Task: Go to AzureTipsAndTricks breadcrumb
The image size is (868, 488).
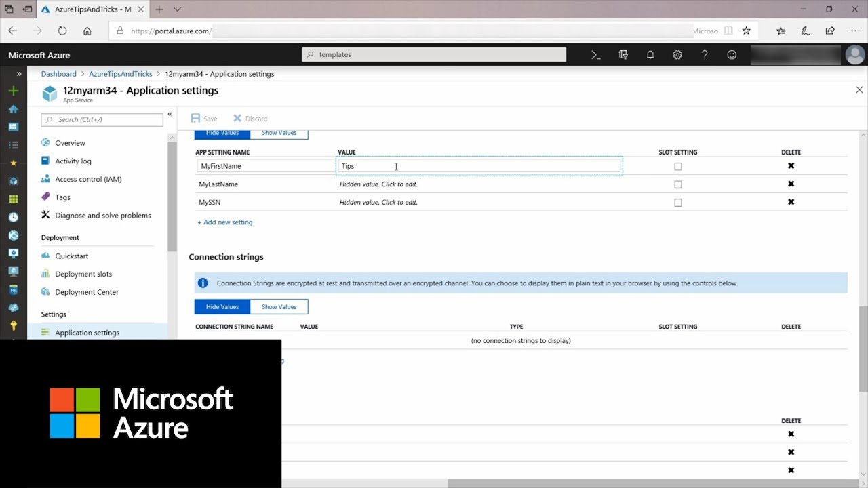Action: [121, 74]
